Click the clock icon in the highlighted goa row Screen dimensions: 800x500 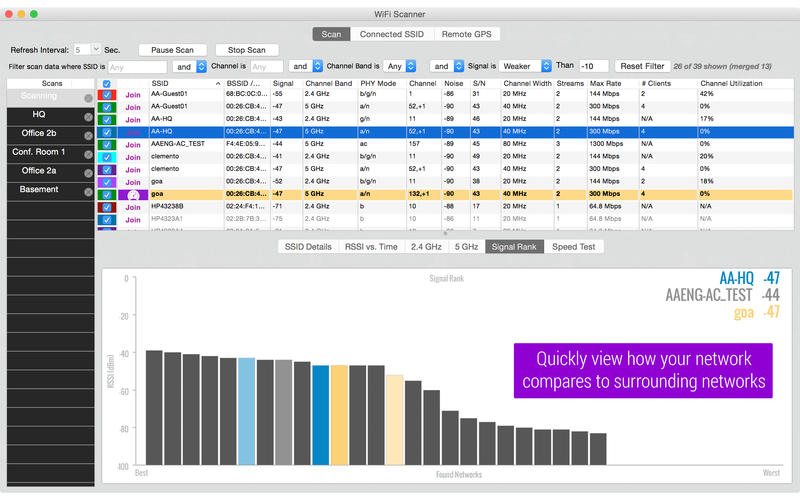coord(132,194)
